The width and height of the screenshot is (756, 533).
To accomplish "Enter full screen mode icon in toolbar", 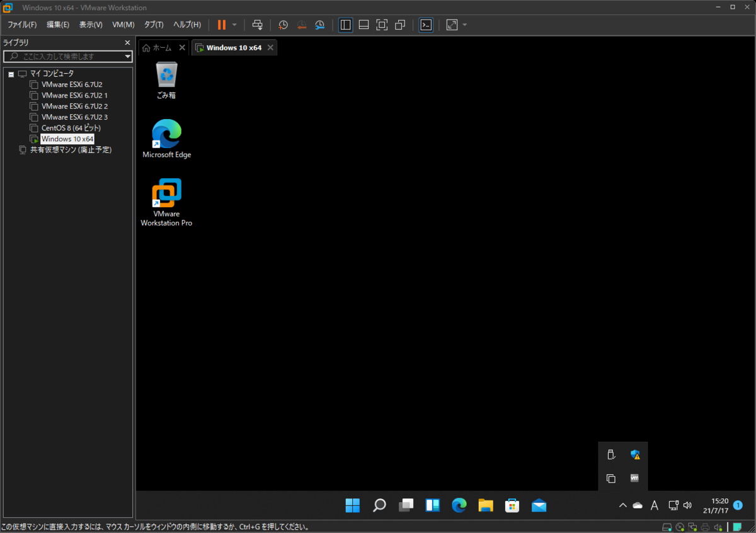I will [382, 25].
